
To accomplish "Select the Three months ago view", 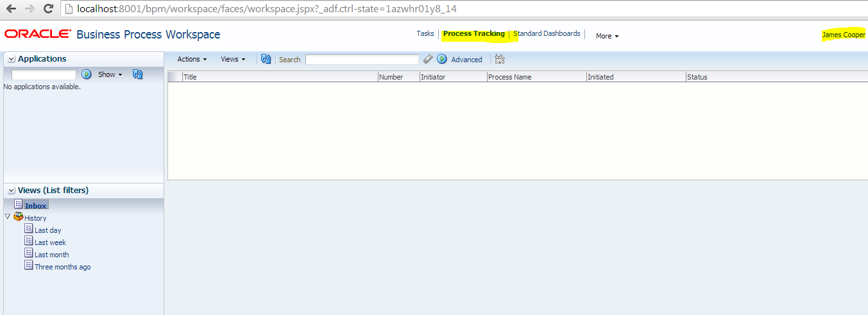I will click(63, 267).
